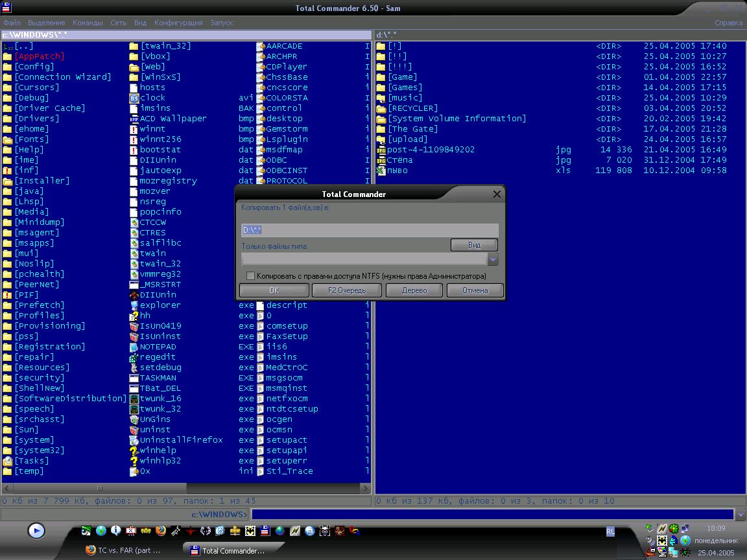
Task: Click the left panel scrollbar right arrow
Action: click(366, 488)
